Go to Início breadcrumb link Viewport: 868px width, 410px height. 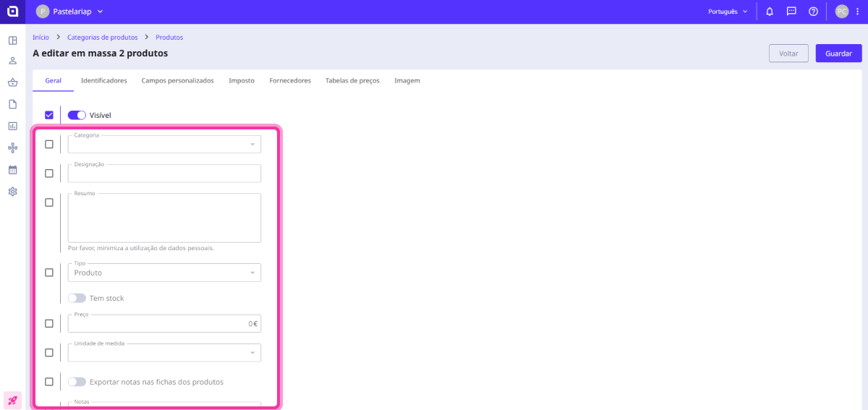click(x=41, y=37)
